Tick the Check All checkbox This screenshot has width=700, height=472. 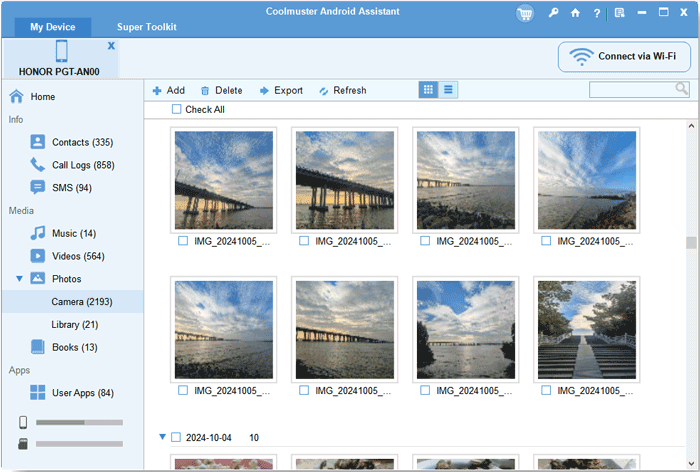point(177,109)
